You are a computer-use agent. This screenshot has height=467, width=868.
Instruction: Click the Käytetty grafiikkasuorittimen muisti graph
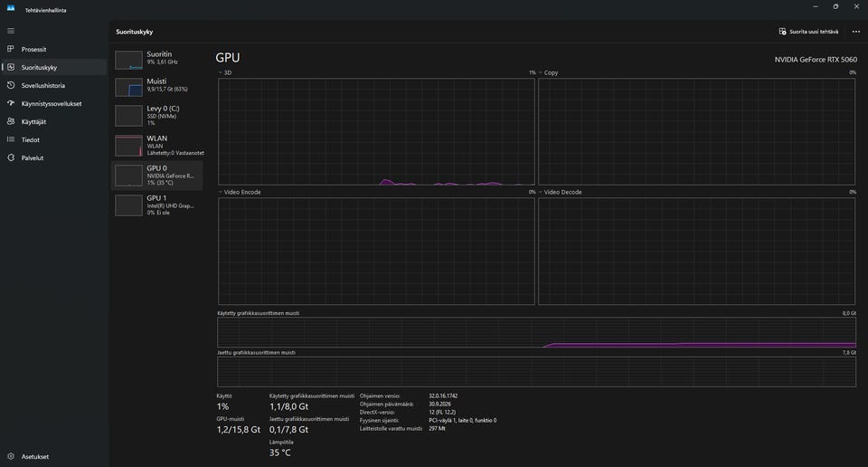coord(536,332)
